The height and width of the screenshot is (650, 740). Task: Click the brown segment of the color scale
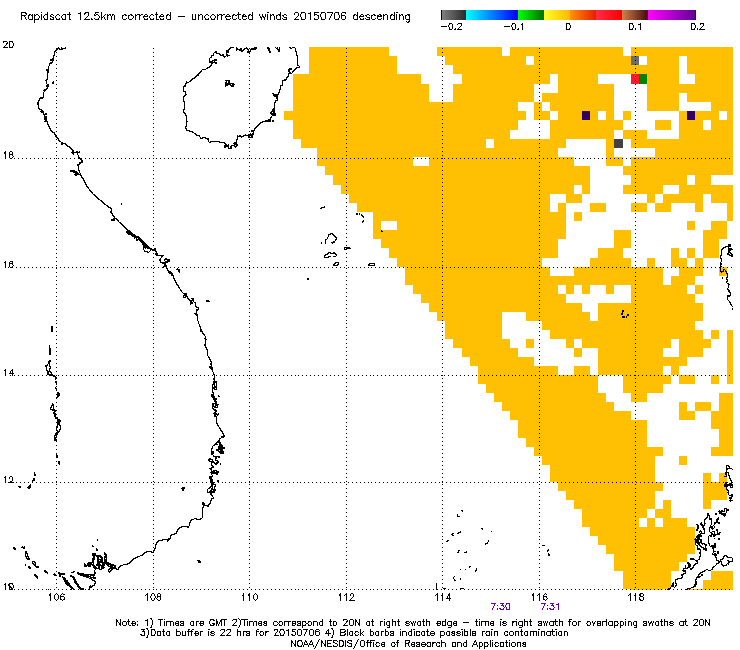pos(635,15)
